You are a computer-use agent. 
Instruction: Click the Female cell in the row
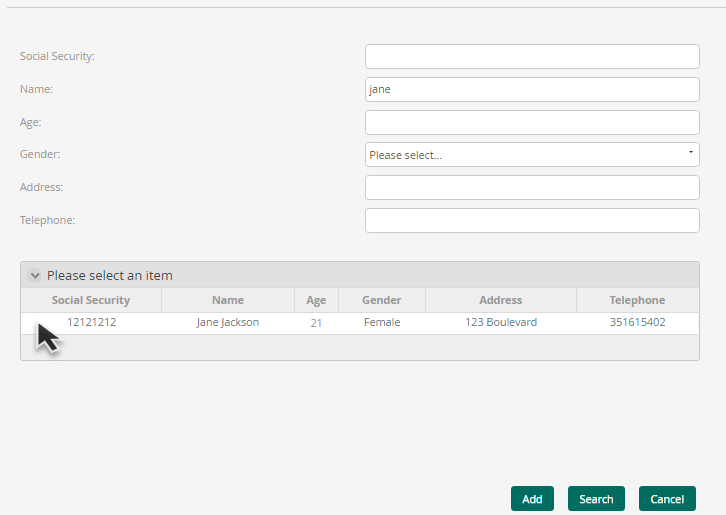coord(382,323)
